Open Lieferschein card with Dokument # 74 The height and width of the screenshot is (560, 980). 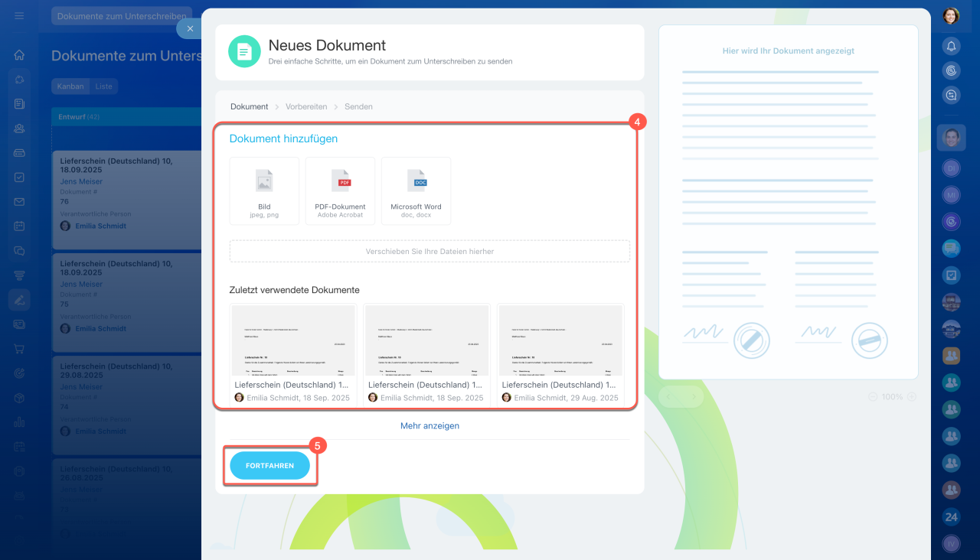[x=126, y=404]
